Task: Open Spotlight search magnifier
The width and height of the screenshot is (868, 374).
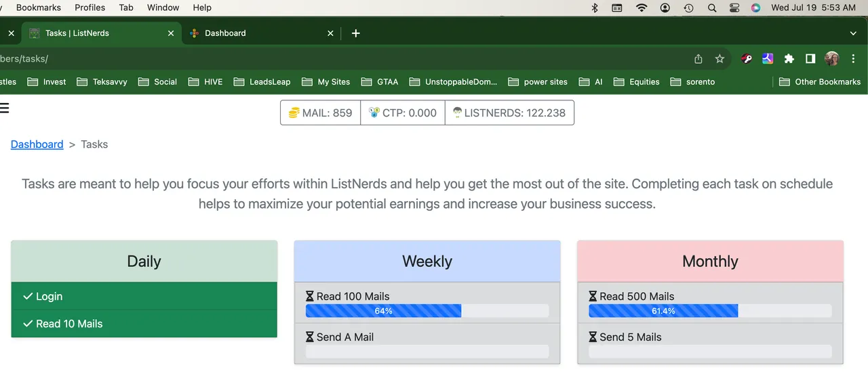Action: (712, 8)
